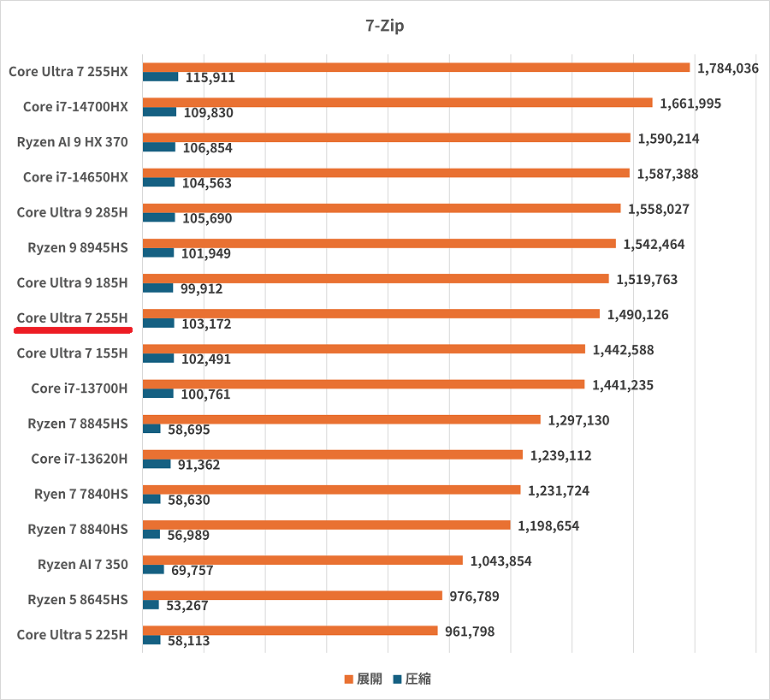The height and width of the screenshot is (700, 770).
Task: Select the 1,784,036 data value
Action: tap(728, 68)
